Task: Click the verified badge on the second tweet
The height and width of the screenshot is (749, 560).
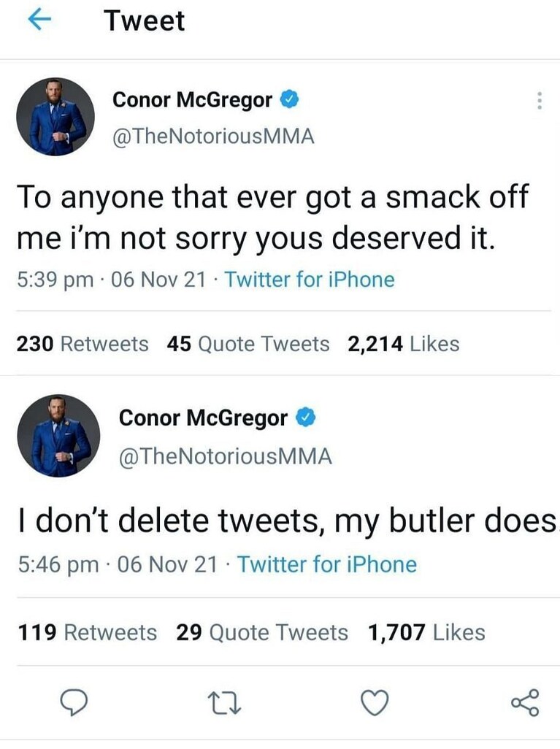Action: (x=306, y=418)
